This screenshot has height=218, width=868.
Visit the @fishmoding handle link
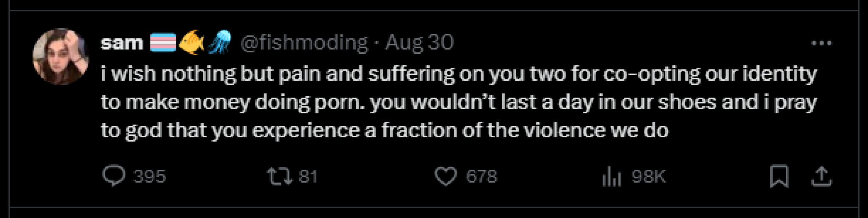pyautogui.click(x=304, y=43)
